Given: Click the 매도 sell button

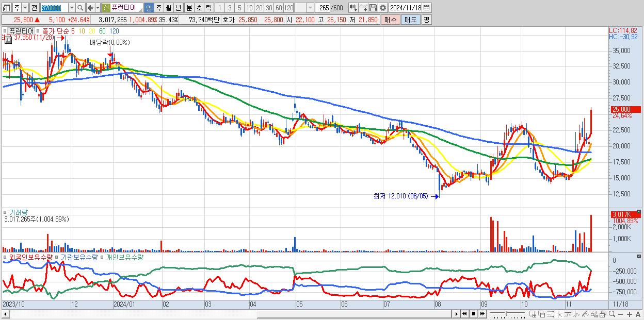Looking at the screenshot, I should point(410,20).
